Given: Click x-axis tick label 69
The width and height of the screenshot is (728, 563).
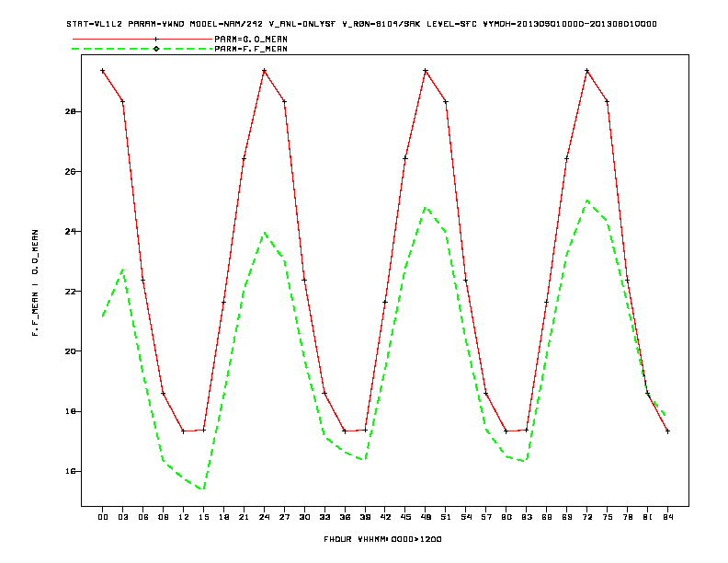Looking at the screenshot, I should tap(567, 517).
